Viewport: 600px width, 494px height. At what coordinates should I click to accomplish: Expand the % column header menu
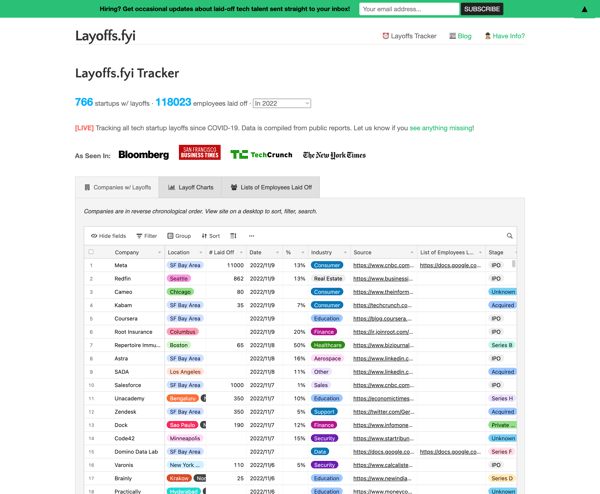[303, 253]
